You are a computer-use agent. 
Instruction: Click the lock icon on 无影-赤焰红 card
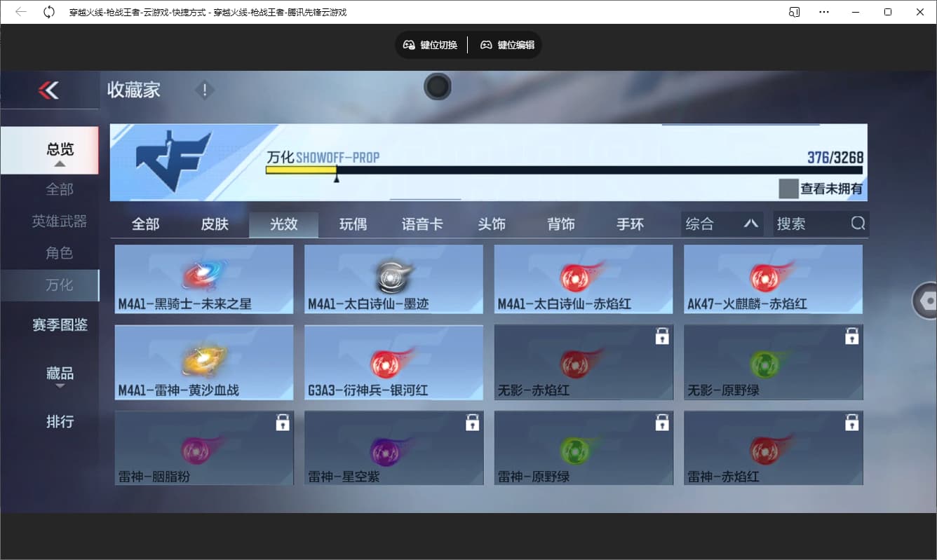pos(661,336)
